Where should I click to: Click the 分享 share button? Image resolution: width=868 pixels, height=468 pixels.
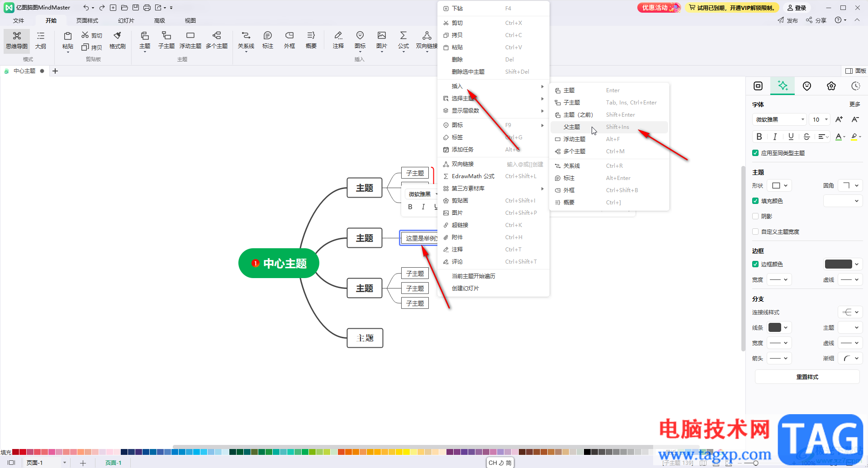(816, 20)
